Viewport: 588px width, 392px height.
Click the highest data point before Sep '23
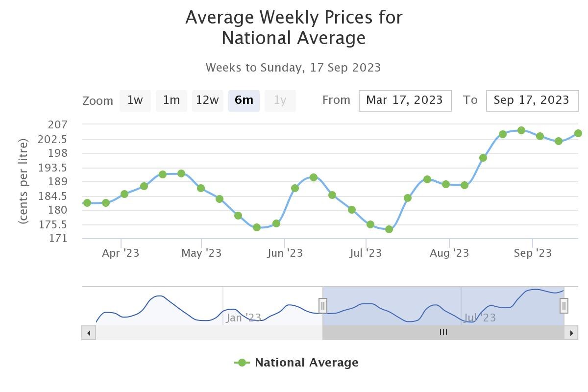pos(521,130)
